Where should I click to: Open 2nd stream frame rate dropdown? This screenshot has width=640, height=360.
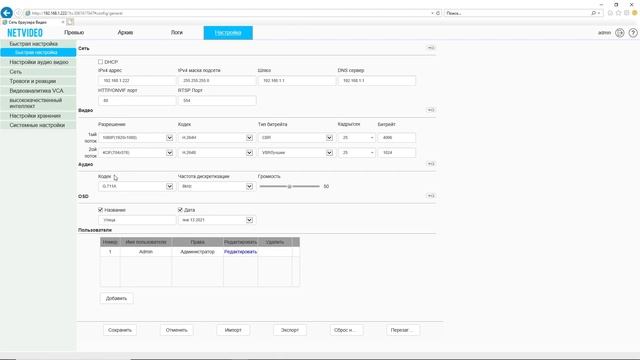[x=357, y=153]
